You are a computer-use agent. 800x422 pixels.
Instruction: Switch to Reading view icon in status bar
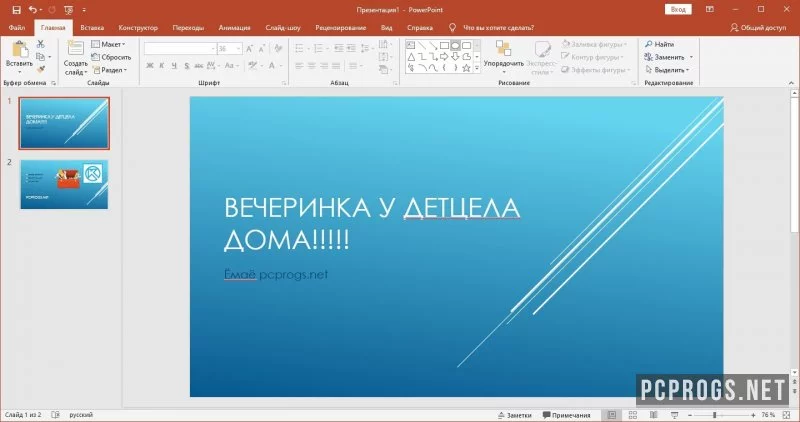(654, 415)
